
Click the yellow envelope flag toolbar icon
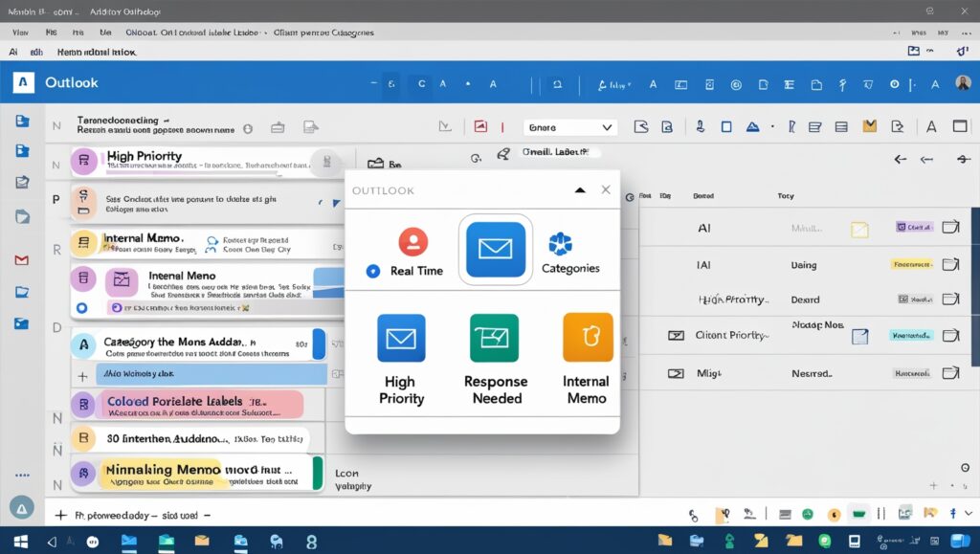coord(869,126)
